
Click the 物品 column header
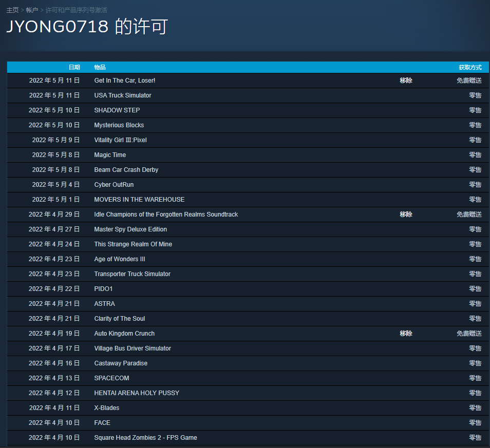[x=100, y=67]
